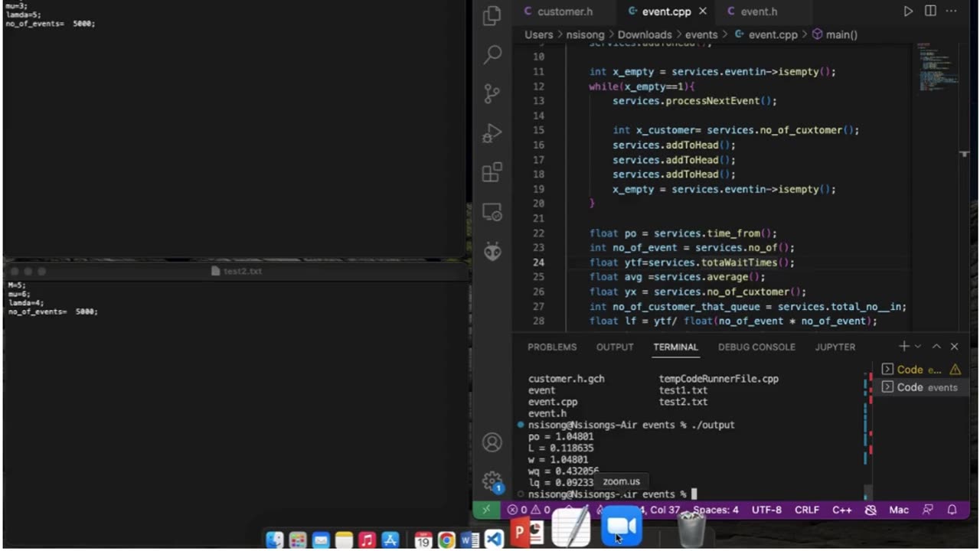Click the 'services.processNextEvent();' code line
The image size is (980, 551).
point(694,101)
